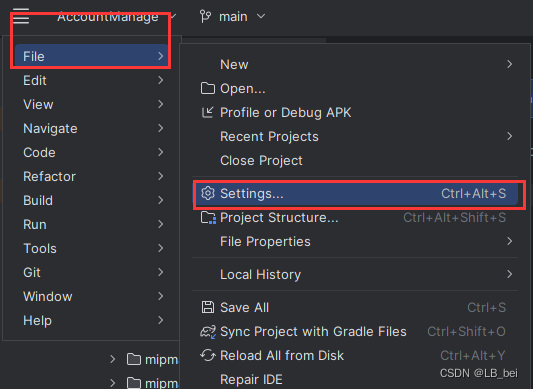Open the Code menu
The width and height of the screenshot is (533, 389).
click(92, 152)
